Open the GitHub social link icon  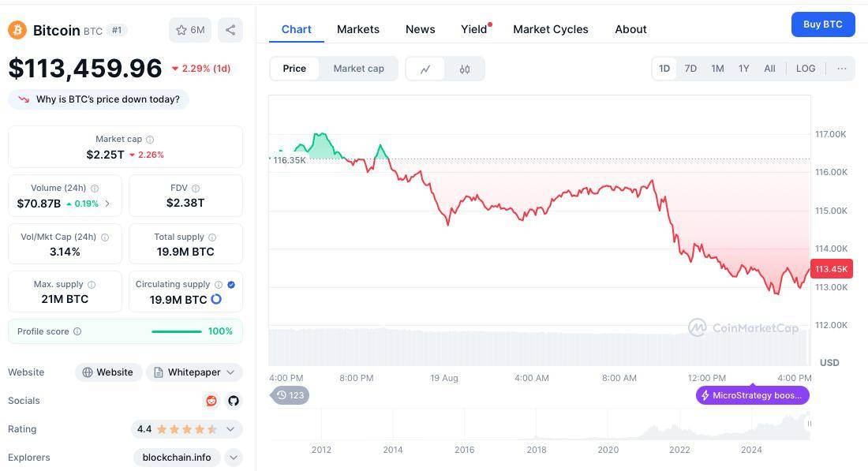tap(234, 401)
